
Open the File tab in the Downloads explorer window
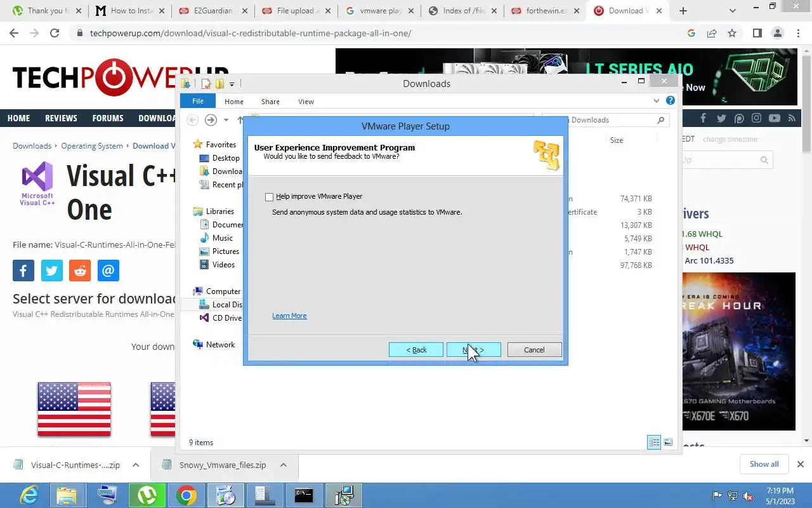pyautogui.click(x=198, y=101)
